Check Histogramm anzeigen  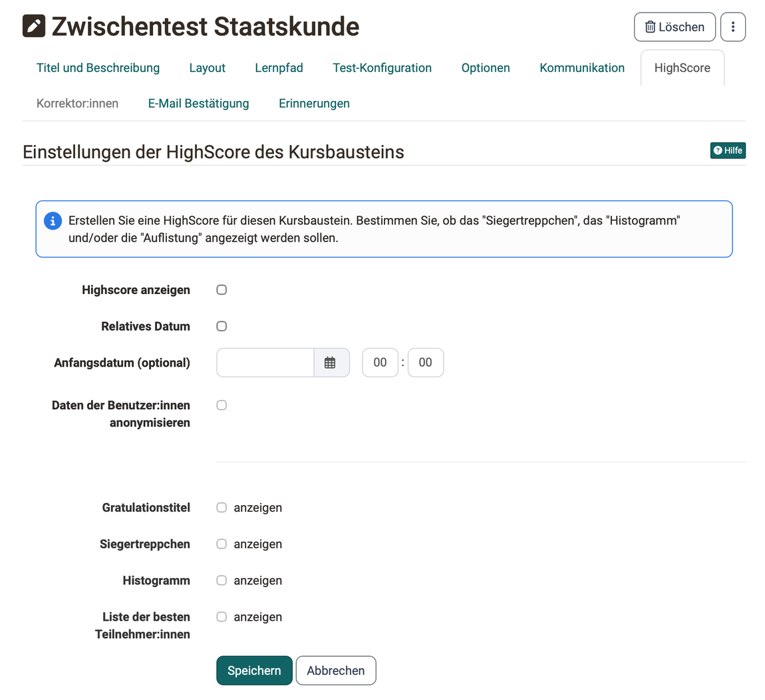222,580
